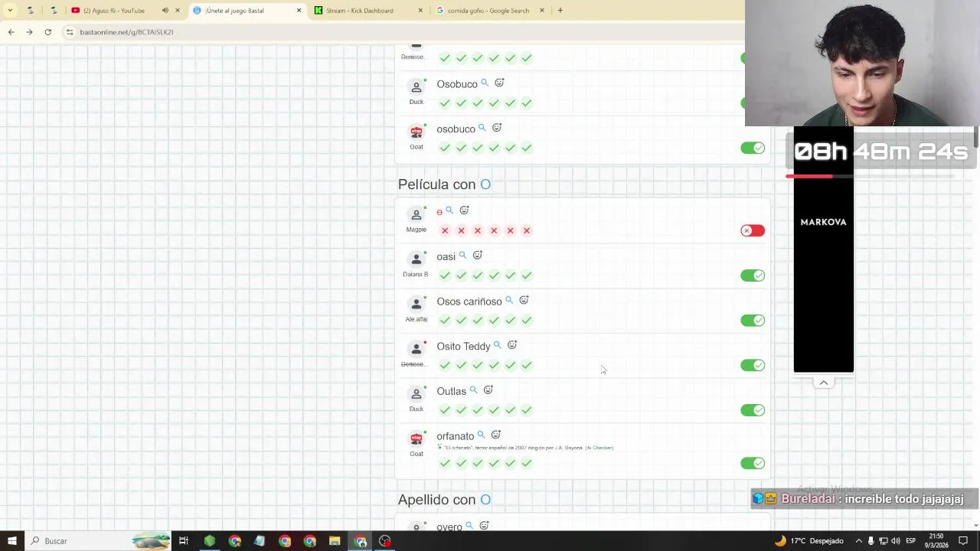This screenshot has height=551, width=980.
Task: Open File Explorer from the taskbar
Action: (335, 541)
